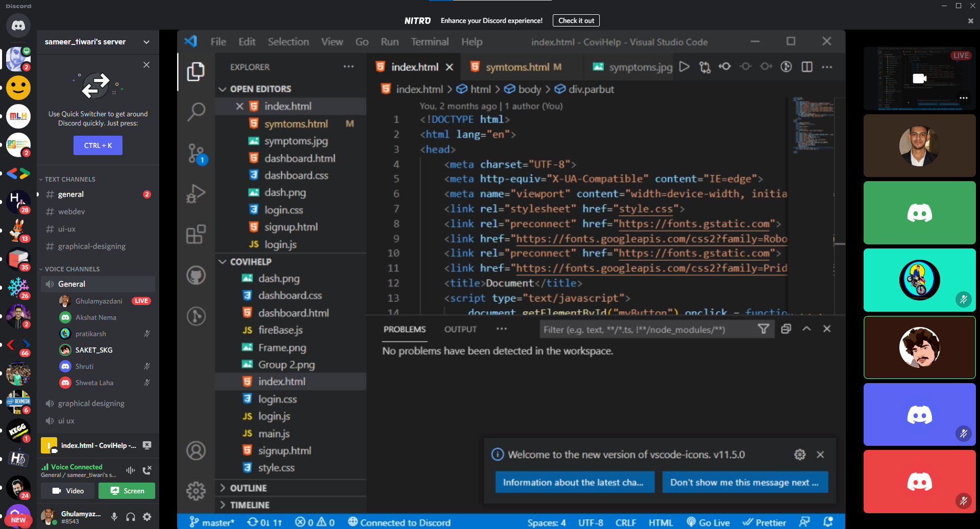The width and height of the screenshot is (980, 529).
Task: Click the Nitro Check it out button
Action: (576, 20)
